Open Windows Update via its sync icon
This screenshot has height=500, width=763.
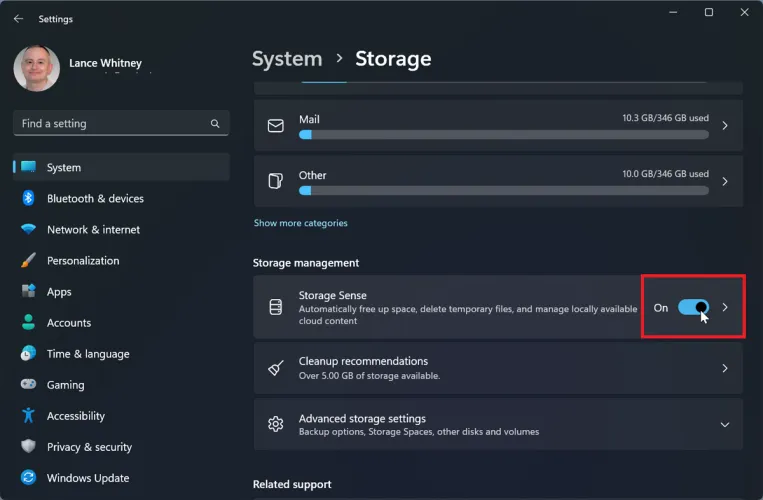(x=28, y=478)
